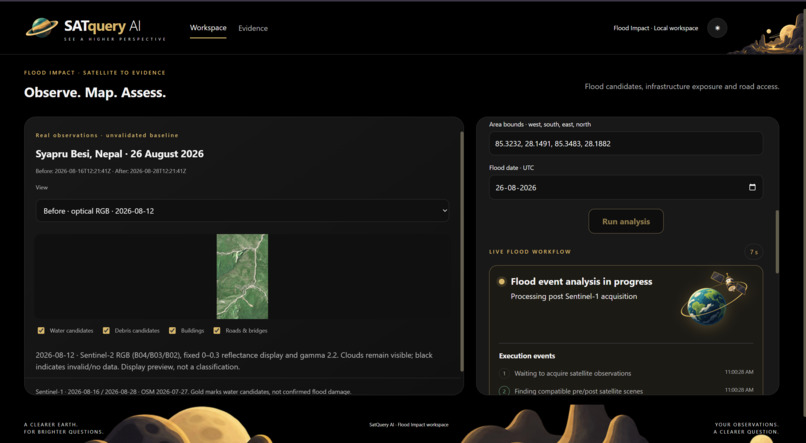Open the Evidence tab
Image resolution: width=806 pixels, height=443 pixels.
(x=253, y=28)
